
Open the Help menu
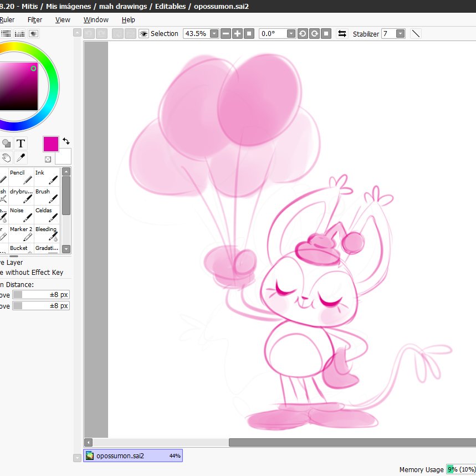point(128,20)
